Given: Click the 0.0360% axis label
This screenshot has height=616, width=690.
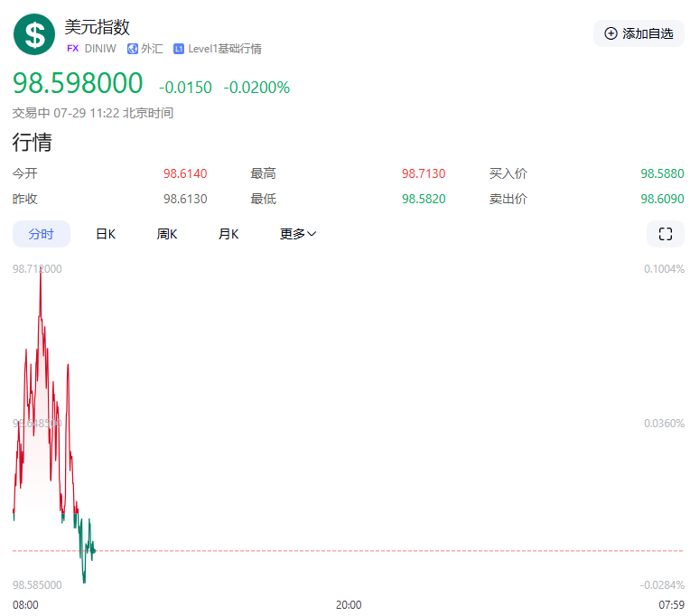Looking at the screenshot, I should coord(664,424).
